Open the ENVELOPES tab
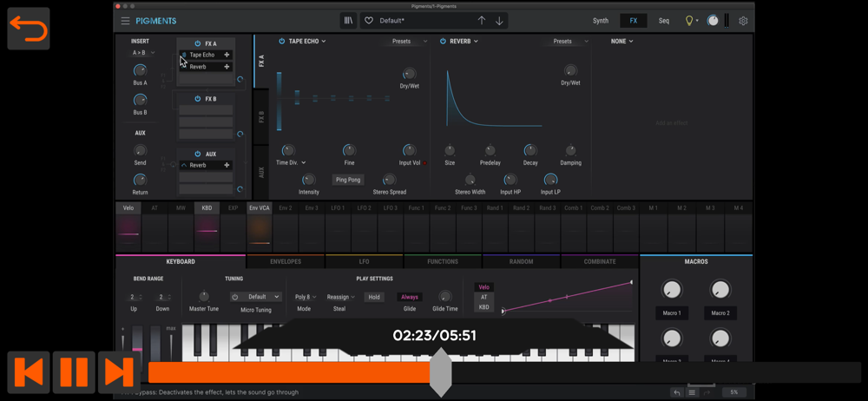 (x=286, y=261)
